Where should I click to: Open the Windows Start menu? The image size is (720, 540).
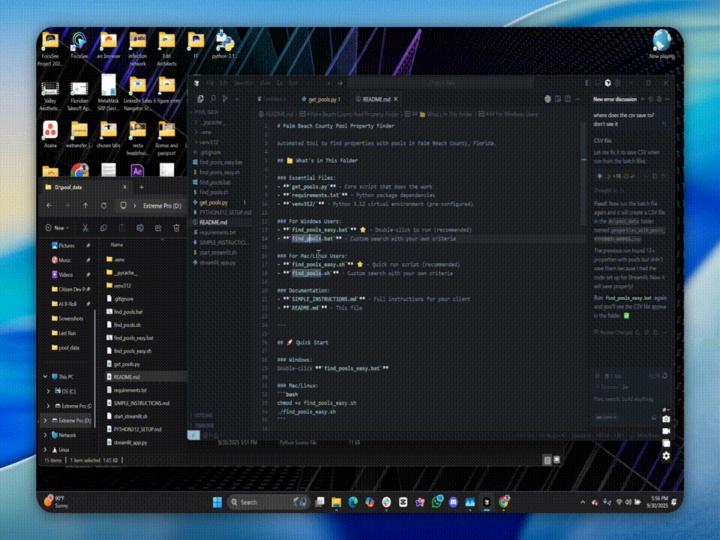217,502
